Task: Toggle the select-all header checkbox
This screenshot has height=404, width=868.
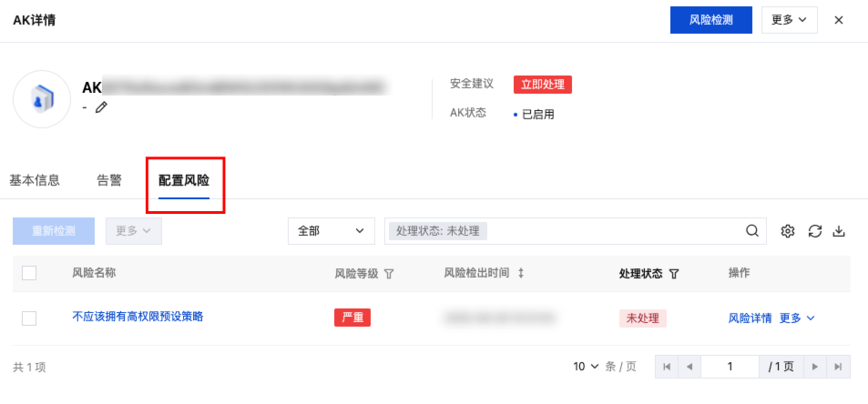Action: click(29, 273)
